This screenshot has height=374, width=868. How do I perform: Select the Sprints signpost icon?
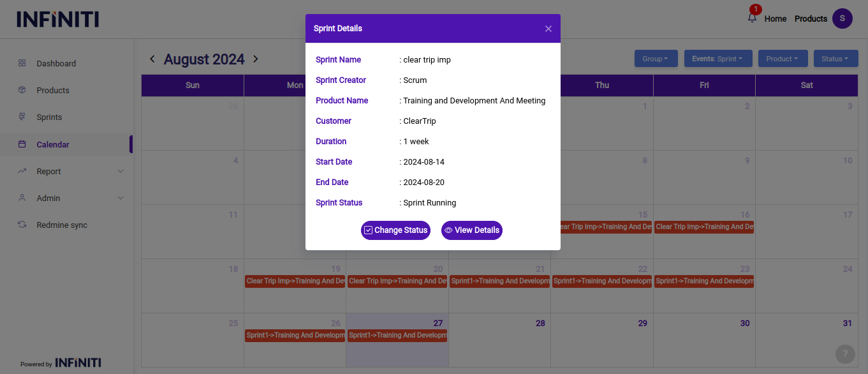[x=22, y=117]
